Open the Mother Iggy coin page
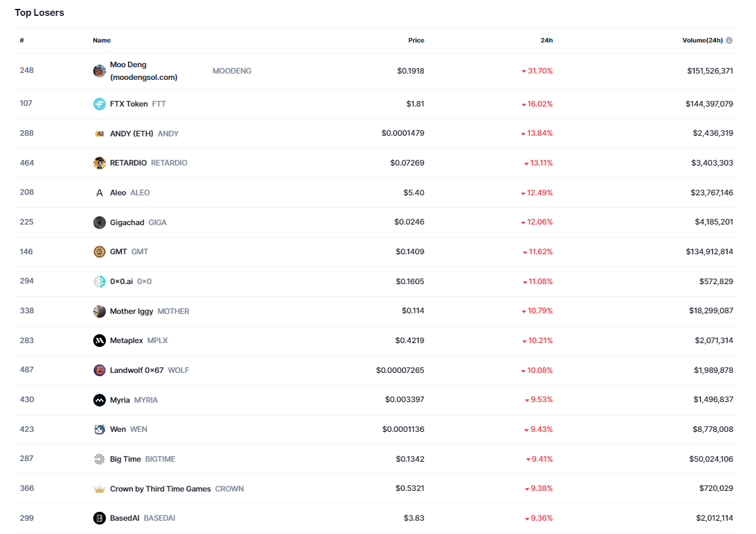 (x=131, y=311)
